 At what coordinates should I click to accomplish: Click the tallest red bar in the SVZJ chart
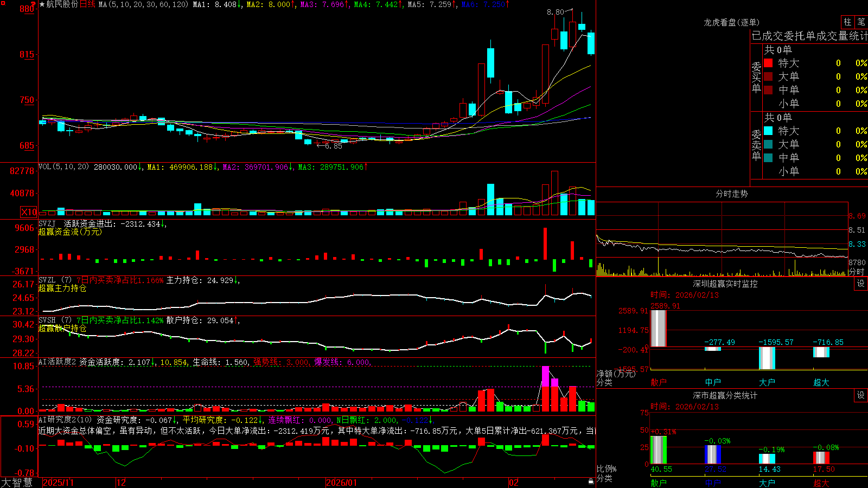(x=545, y=243)
